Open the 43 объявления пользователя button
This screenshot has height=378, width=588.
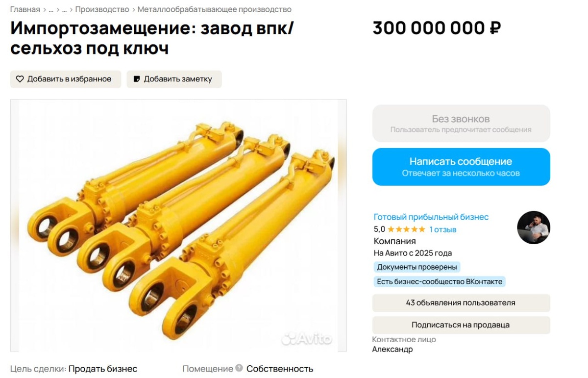point(461,303)
